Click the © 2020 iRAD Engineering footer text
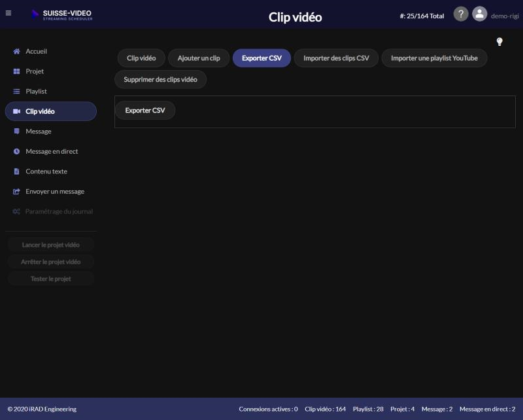The image size is (523, 420). click(42, 409)
